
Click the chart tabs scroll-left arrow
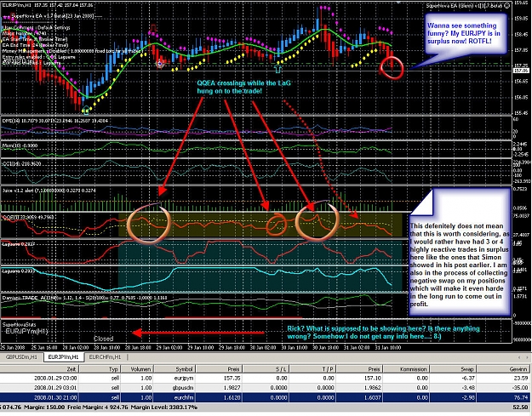[519, 357]
